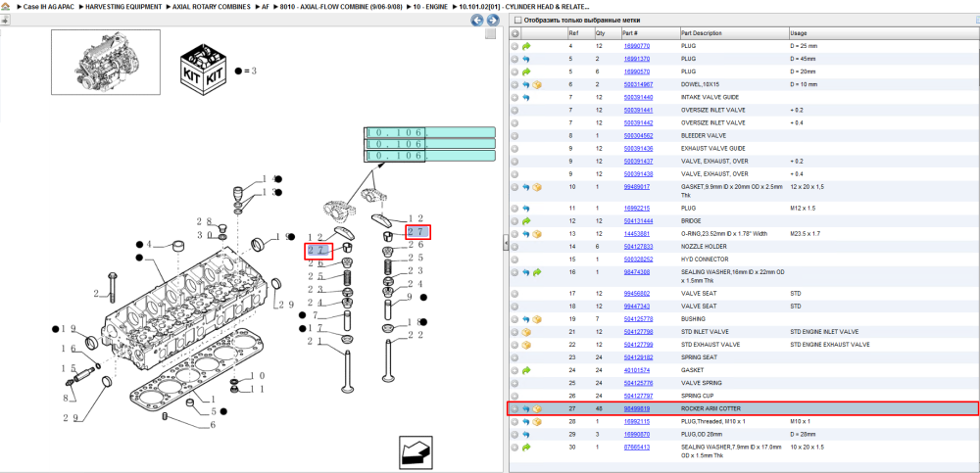Open 10 - ENGINE breadcrumb

[x=430, y=7]
